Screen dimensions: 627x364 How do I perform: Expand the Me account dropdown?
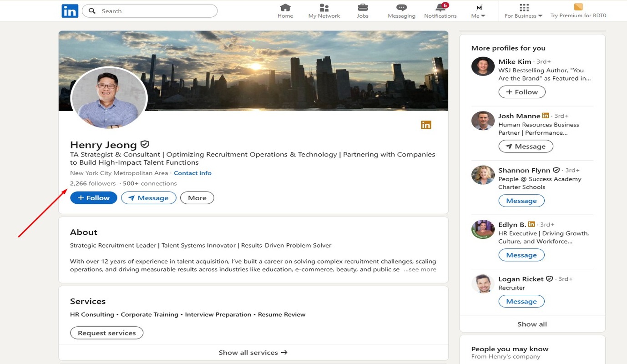point(478,11)
